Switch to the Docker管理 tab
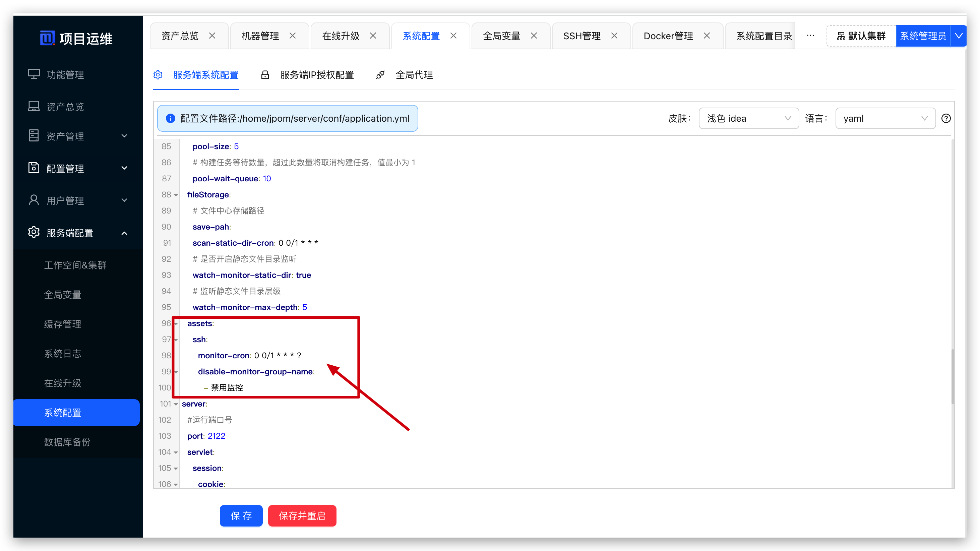This screenshot has width=980, height=551. pyautogui.click(x=668, y=36)
